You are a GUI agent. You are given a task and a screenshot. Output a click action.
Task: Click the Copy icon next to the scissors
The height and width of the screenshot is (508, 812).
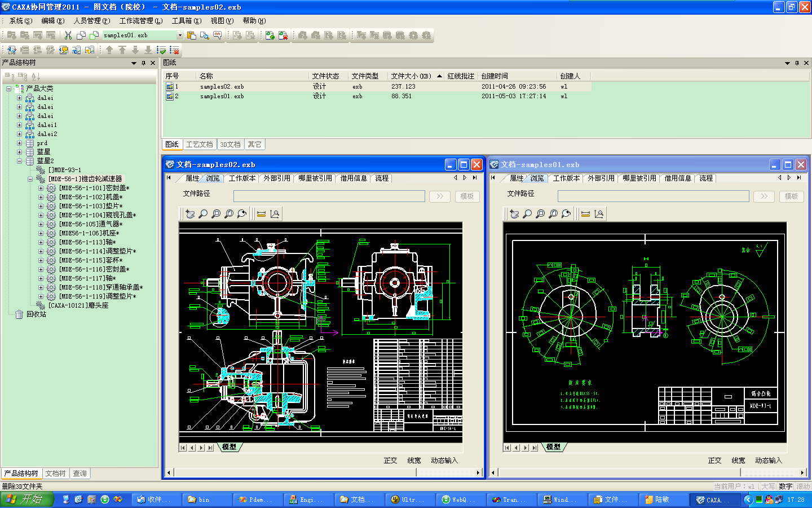click(x=81, y=35)
